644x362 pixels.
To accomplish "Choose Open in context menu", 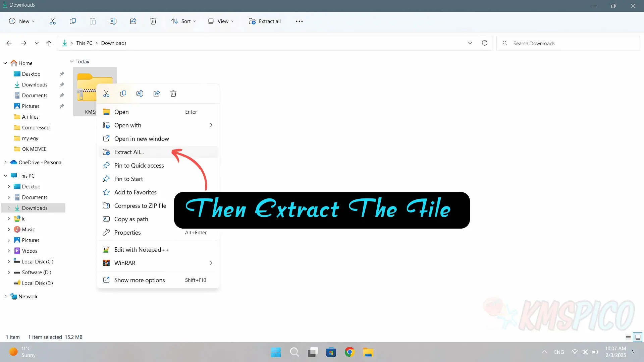I will (x=158, y=112).
